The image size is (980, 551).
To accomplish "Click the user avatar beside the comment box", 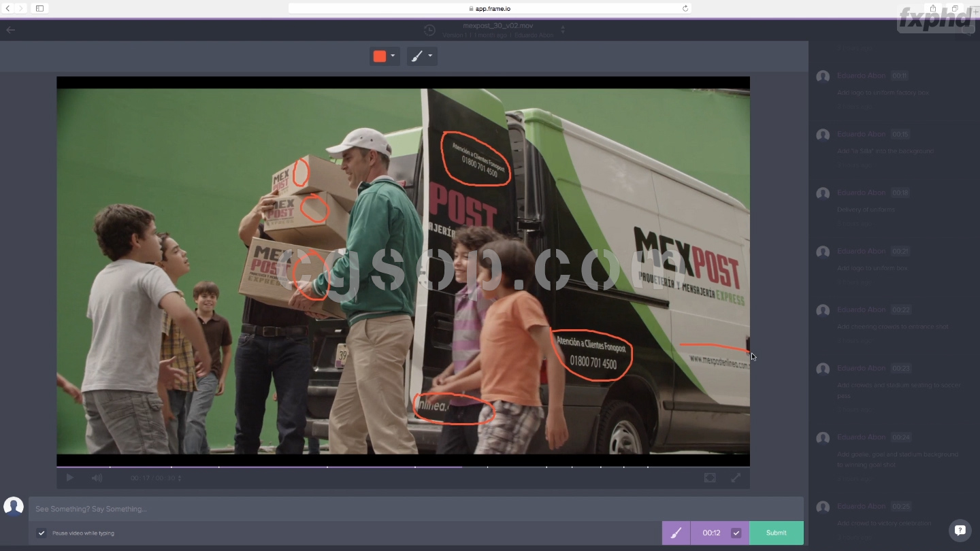I will (14, 507).
